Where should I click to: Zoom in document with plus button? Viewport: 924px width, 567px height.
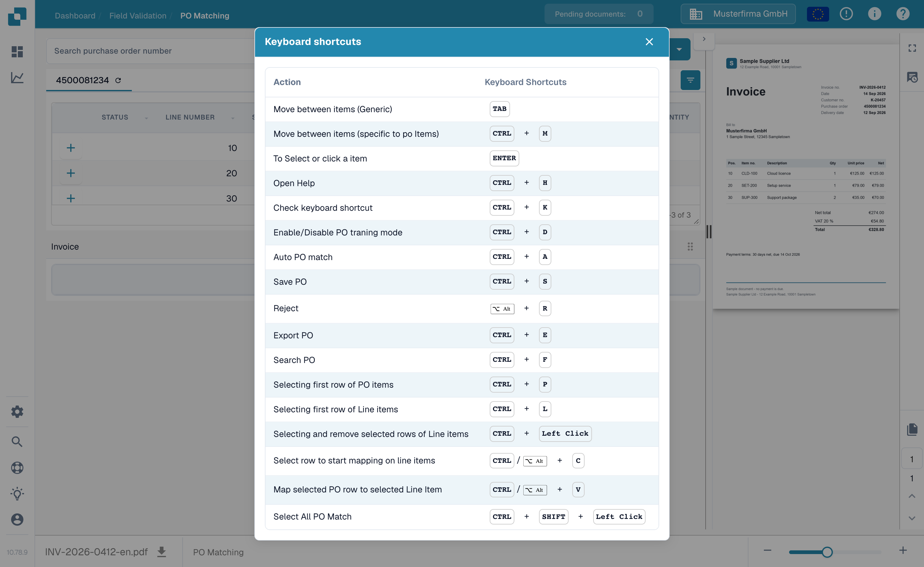[903, 550]
